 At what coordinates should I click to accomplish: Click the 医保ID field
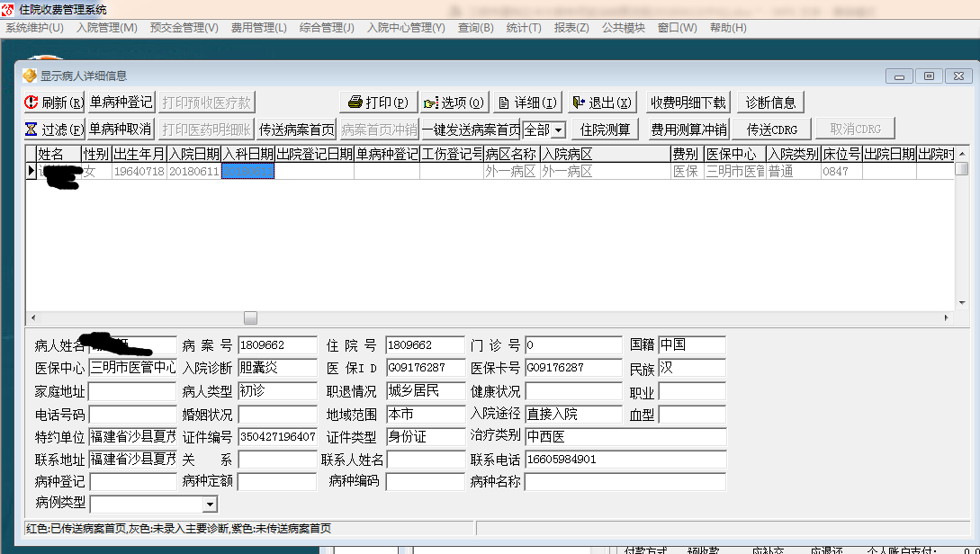click(x=426, y=368)
